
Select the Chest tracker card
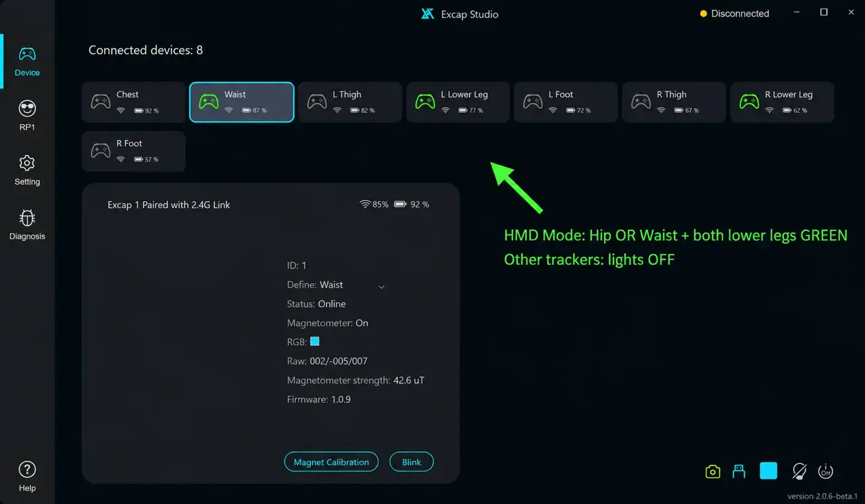(x=133, y=102)
